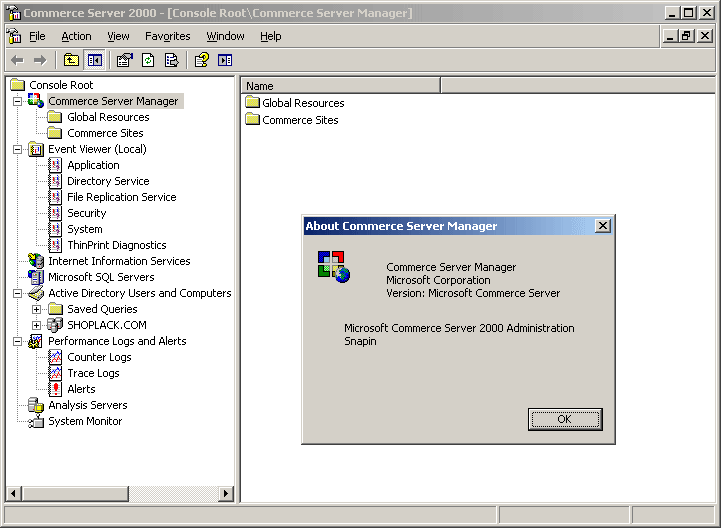Collapse the Event Viewer (Local) node

coord(17,149)
